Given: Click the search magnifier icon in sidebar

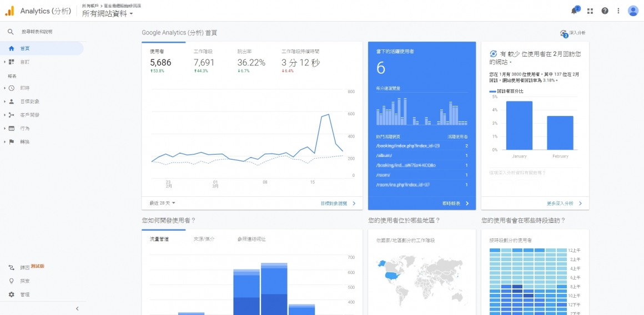Looking at the screenshot, I should coord(11,32).
